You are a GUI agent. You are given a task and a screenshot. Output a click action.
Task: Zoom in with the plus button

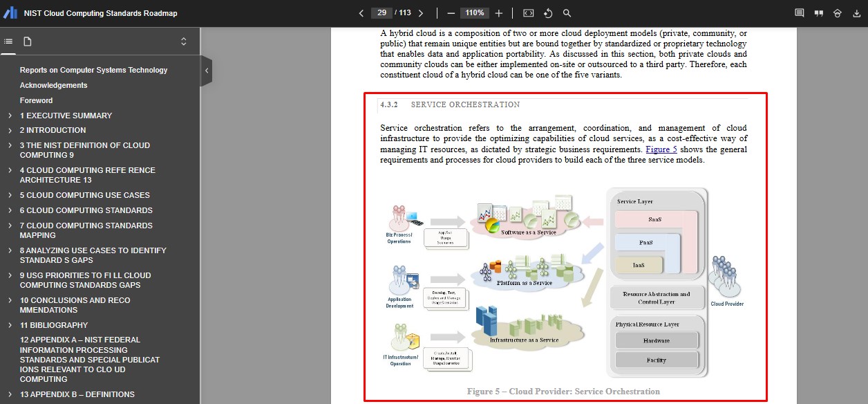499,13
